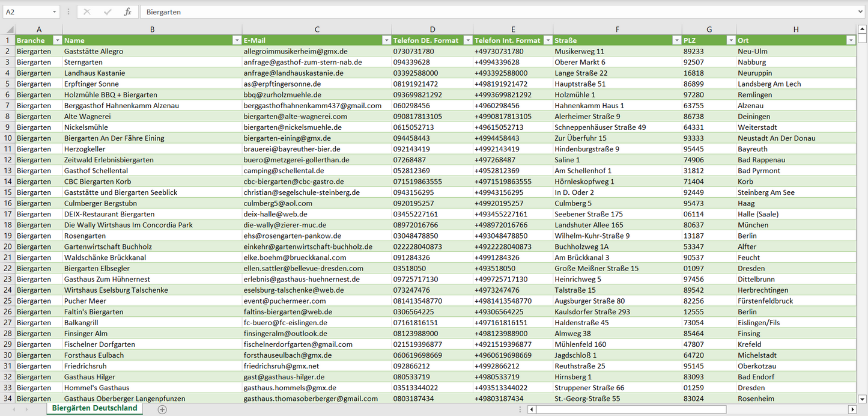
Task: Open the E-Mail column filter dropdown
Action: click(x=386, y=40)
